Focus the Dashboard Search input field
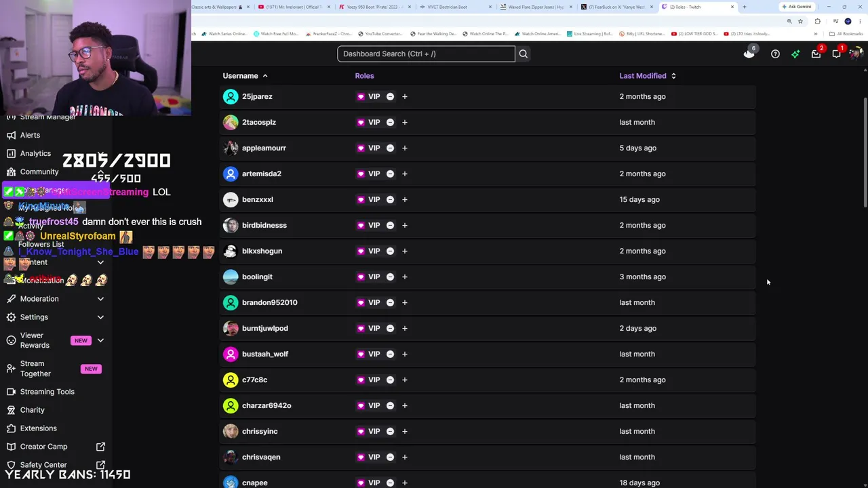Screen dimensions: 868x488 pyautogui.click(x=426, y=54)
